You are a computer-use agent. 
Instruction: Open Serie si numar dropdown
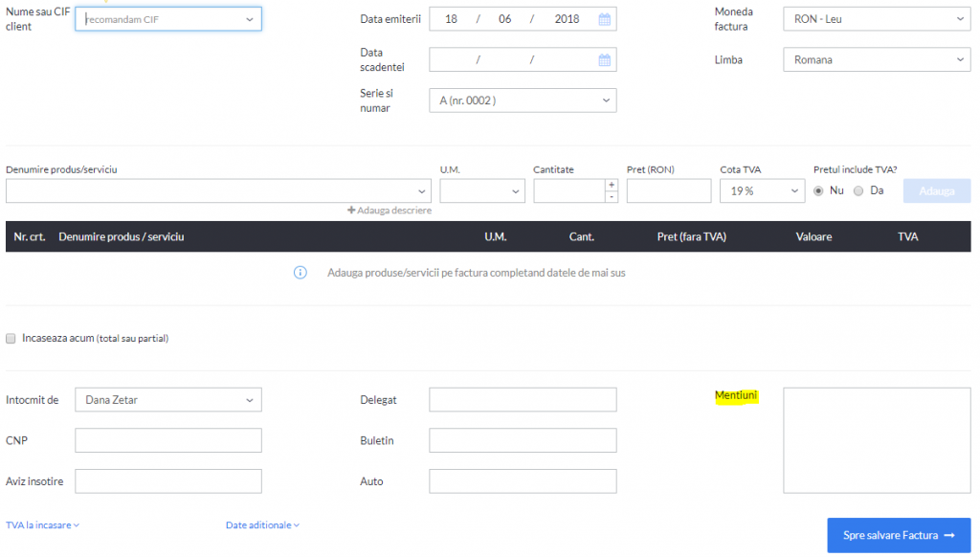tap(523, 100)
